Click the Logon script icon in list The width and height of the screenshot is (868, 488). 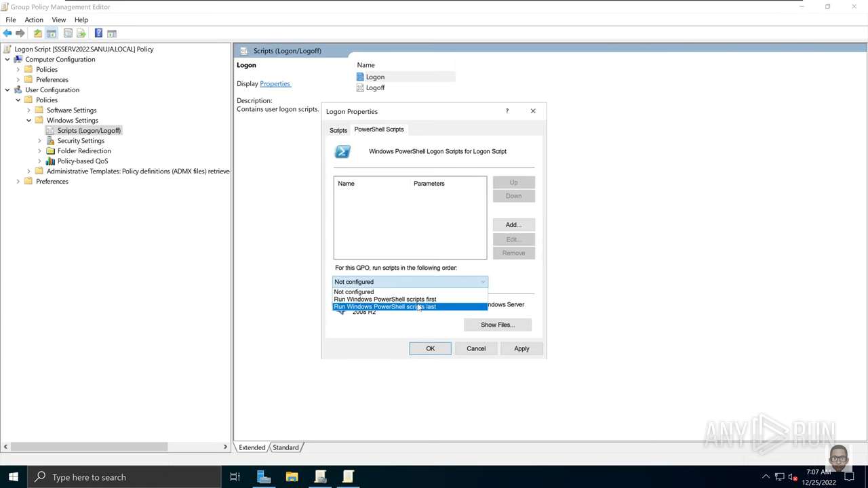[360, 77]
